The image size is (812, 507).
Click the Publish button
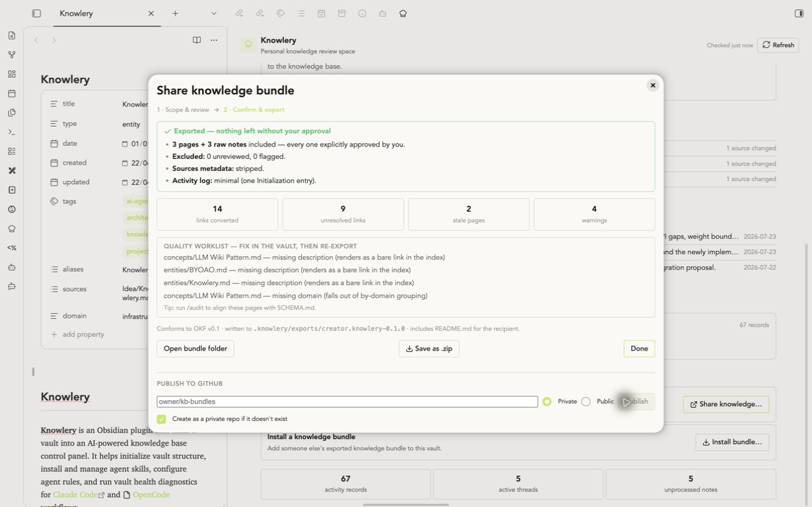click(x=637, y=401)
